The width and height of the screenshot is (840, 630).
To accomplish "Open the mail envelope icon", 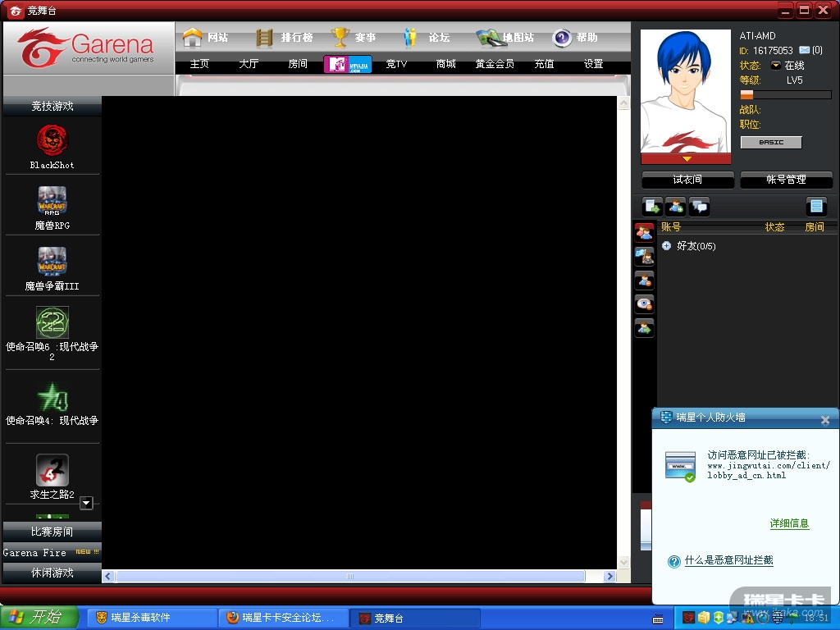I will click(x=804, y=50).
